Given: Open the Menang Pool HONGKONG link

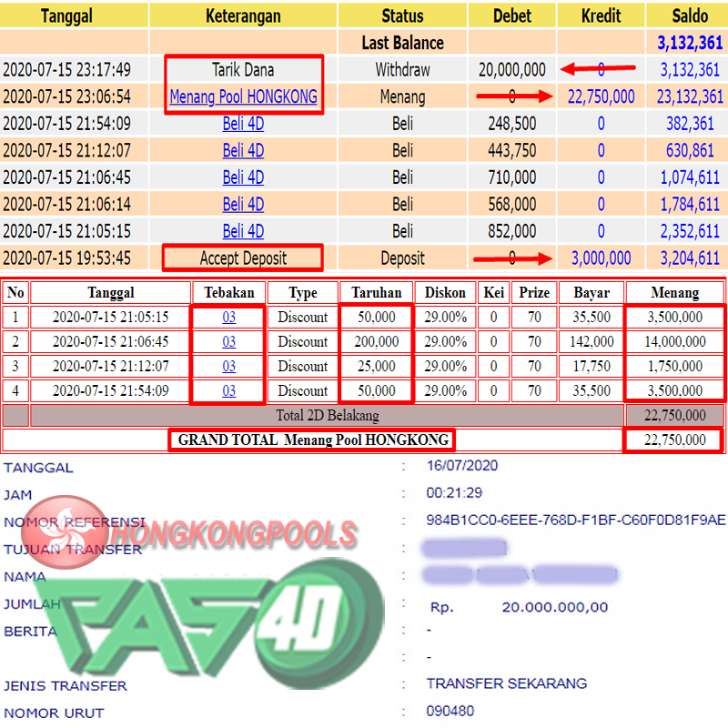Looking at the screenshot, I should coord(243,96).
